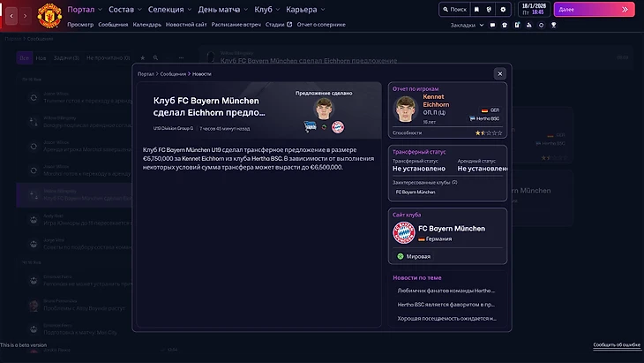Close the news popup with X
Viewport: 644px width, 363px height.
(500, 74)
